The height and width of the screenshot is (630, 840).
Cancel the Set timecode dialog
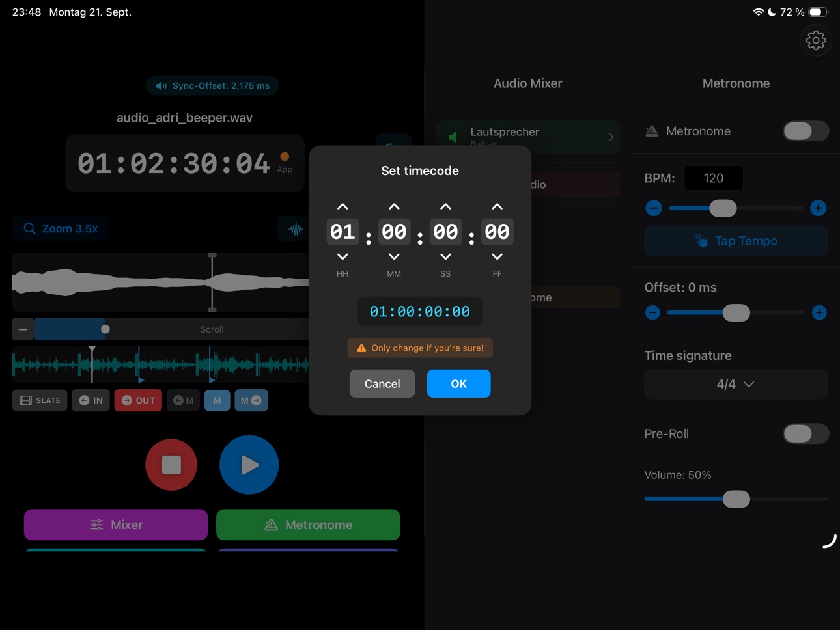click(x=382, y=383)
